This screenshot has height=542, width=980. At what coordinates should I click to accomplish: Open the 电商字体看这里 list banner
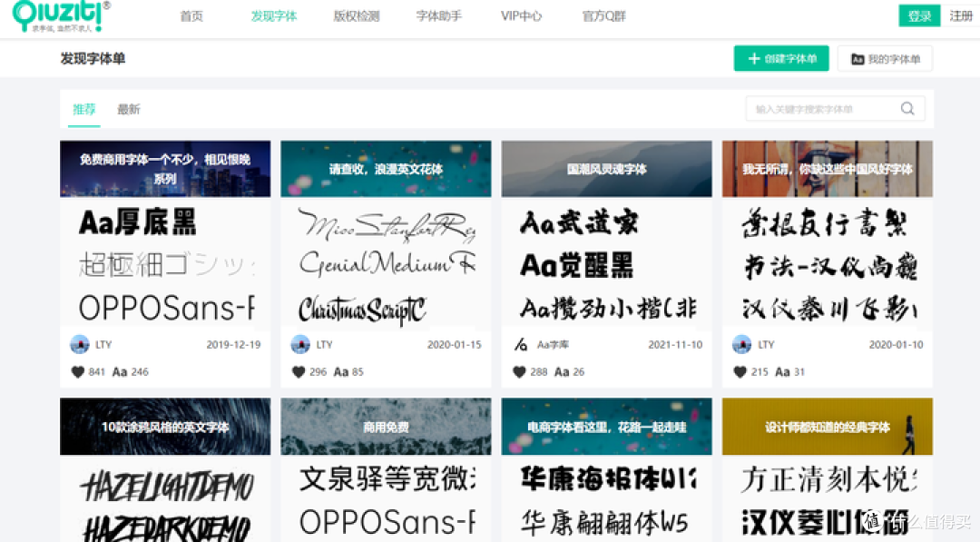point(606,427)
